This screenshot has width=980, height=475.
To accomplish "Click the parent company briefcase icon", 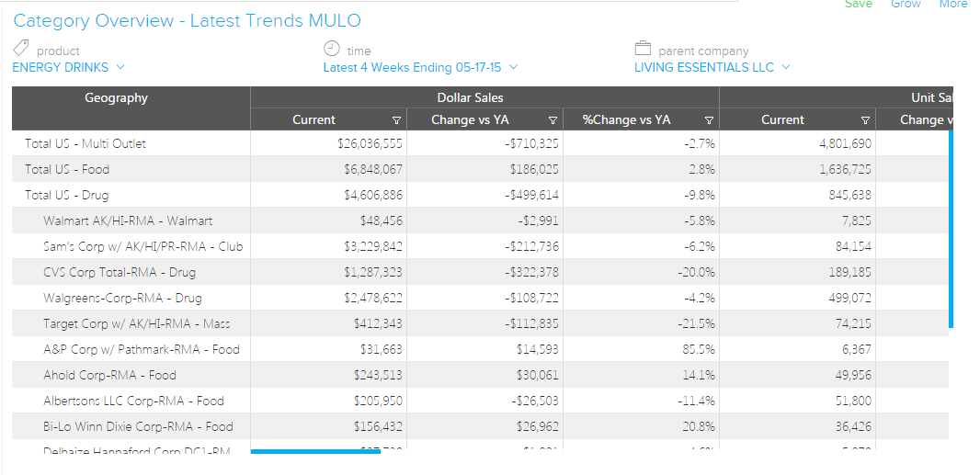I will click(x=643, y=50).
